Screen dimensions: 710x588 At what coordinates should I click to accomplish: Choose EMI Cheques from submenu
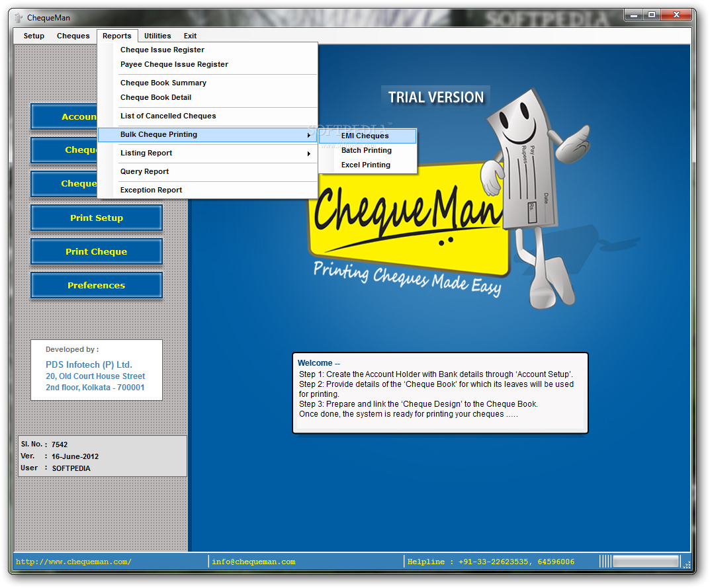click(367, 136)
